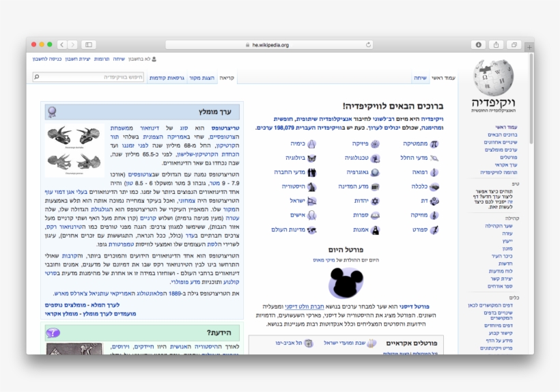
Task: Click the מתמטיקה pi portal icon
Action: pos(434,144)
